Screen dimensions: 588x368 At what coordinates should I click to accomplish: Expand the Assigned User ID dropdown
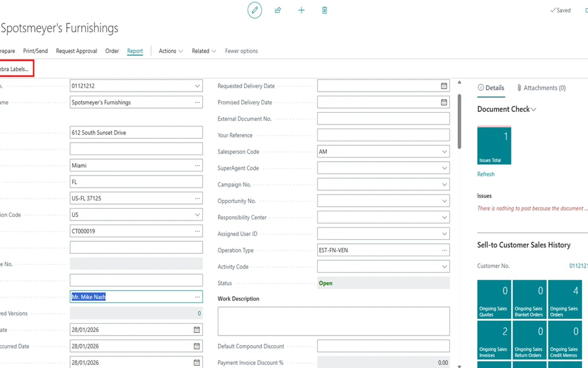coord(444,234)
